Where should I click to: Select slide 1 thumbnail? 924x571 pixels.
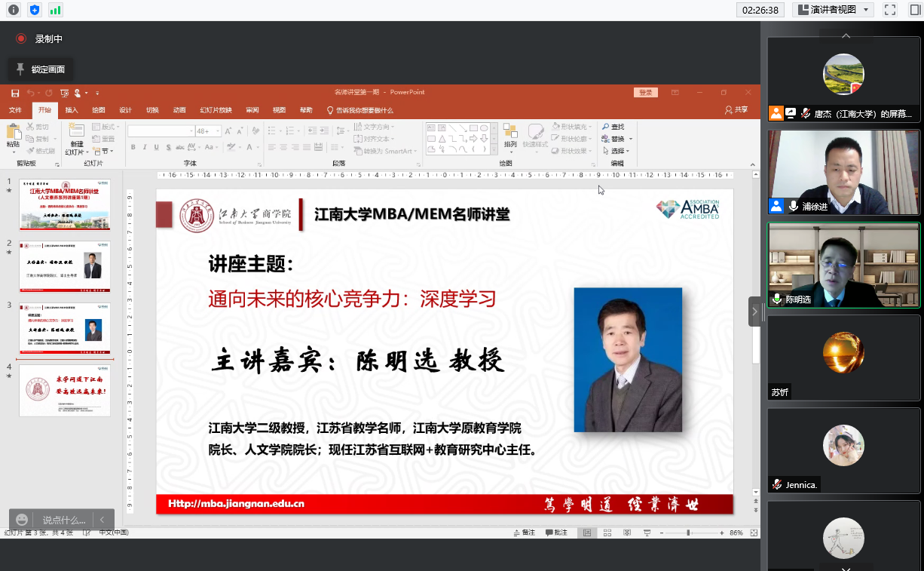pyautogui.click(x=65, y=204)
